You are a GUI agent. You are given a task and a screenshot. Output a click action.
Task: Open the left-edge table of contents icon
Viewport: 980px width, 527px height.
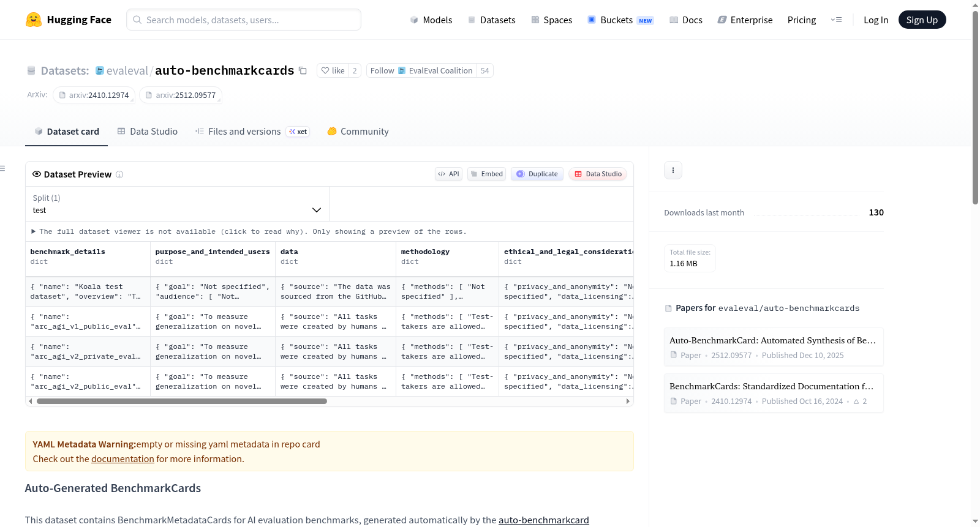tap(3, 168)
